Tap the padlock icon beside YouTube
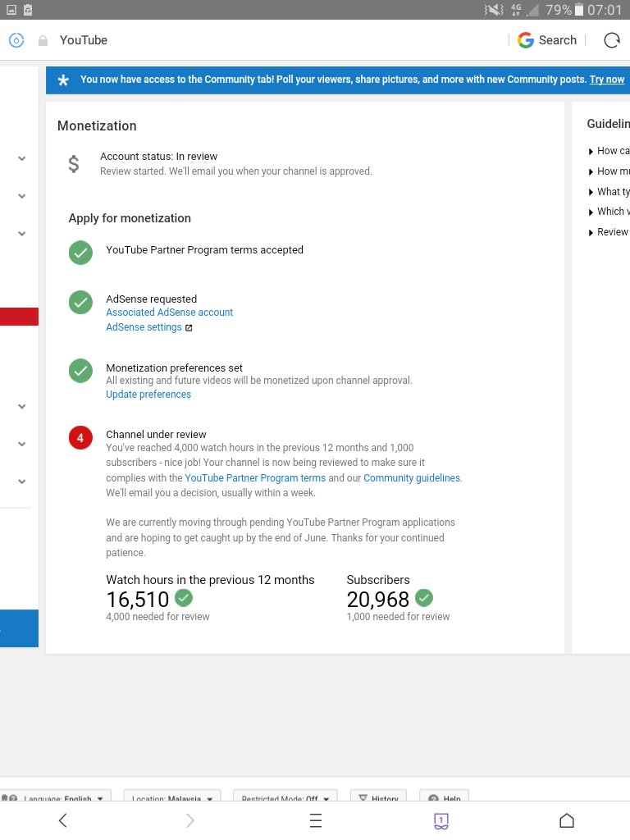 point(43,41)
